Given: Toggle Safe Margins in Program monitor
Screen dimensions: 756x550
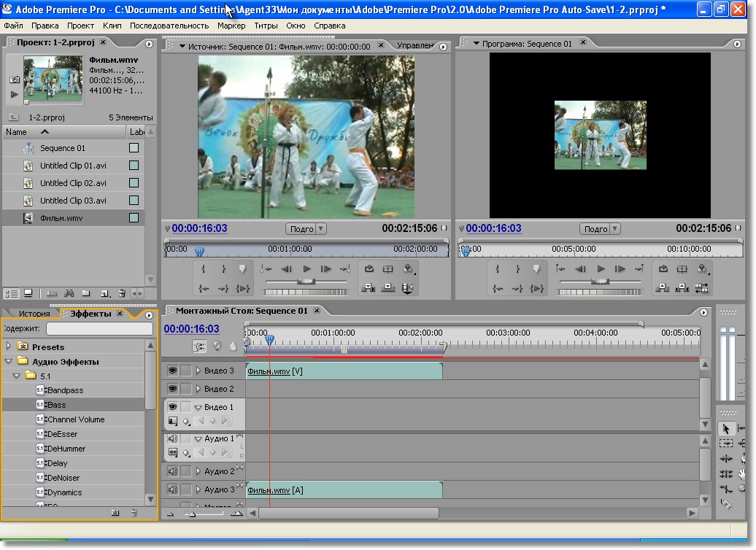Looking at the screenshot, I should [682, 269].
